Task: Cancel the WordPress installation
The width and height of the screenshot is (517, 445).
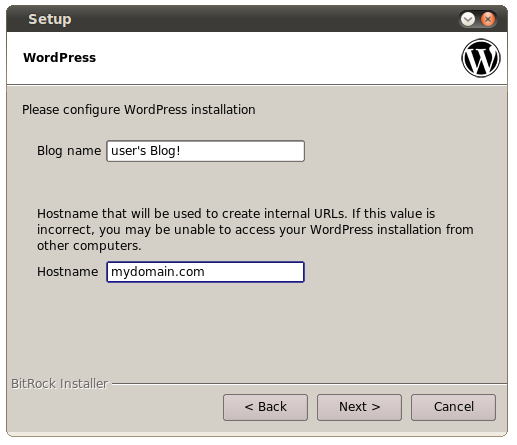Action: point(453,407)
